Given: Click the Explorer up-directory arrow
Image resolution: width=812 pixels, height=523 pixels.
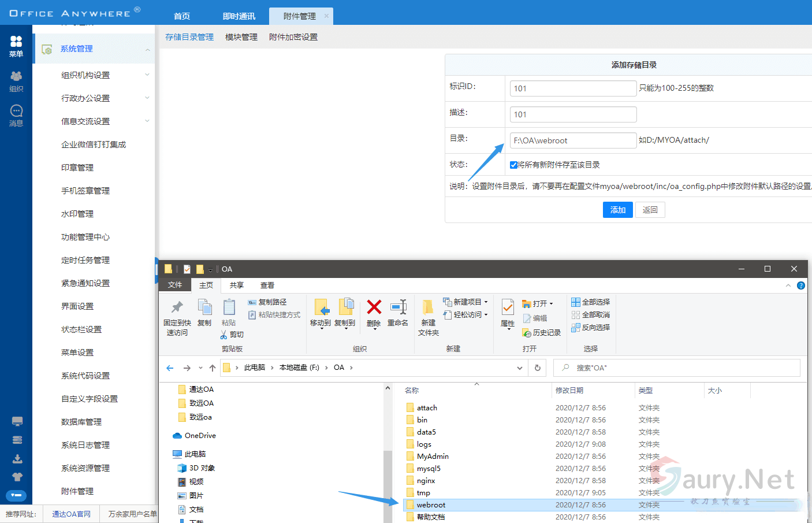Looking at the screenshot, I should coord(213,368).
